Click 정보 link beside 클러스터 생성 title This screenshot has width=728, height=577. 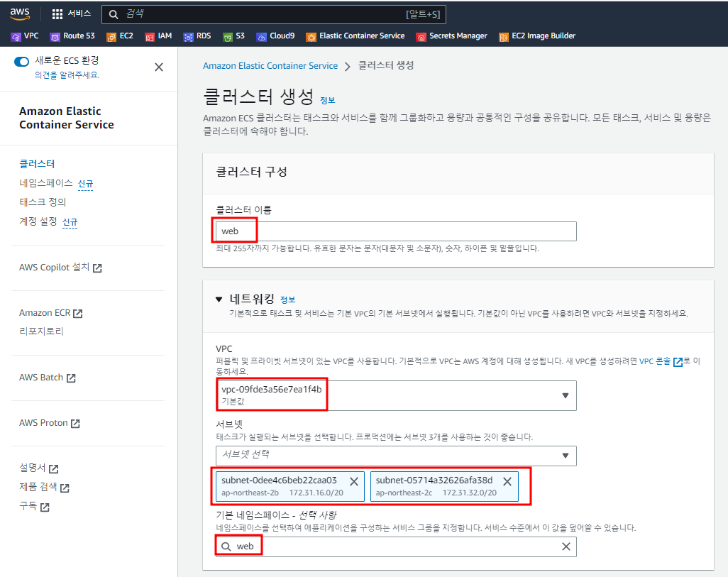[327, 100]
